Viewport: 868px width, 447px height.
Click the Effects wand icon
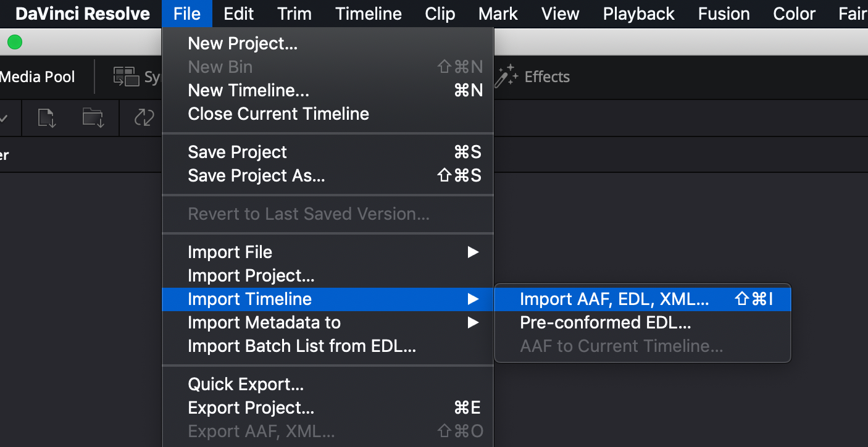coord(506,77)
